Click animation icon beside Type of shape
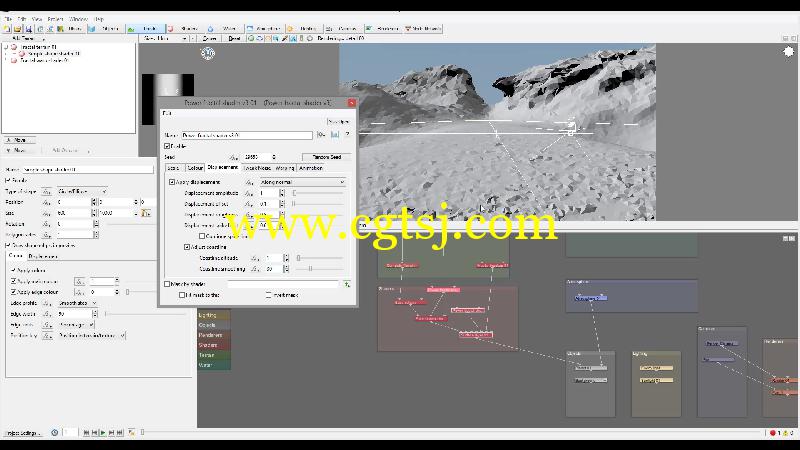 [46, 191]
